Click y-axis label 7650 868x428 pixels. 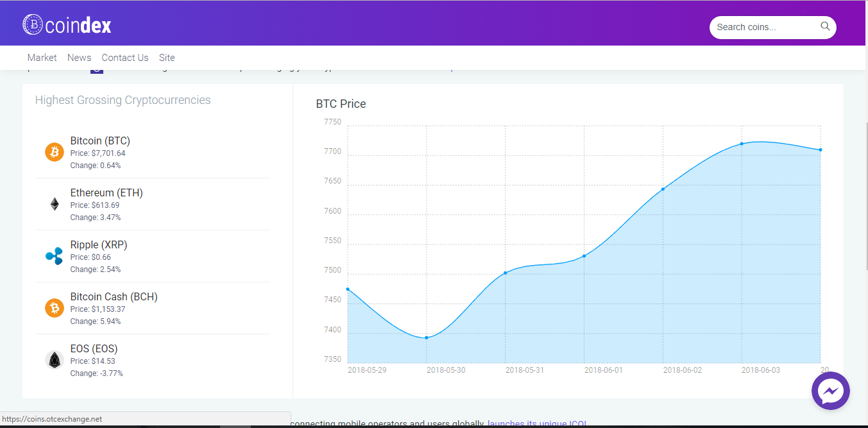(333, 182)
